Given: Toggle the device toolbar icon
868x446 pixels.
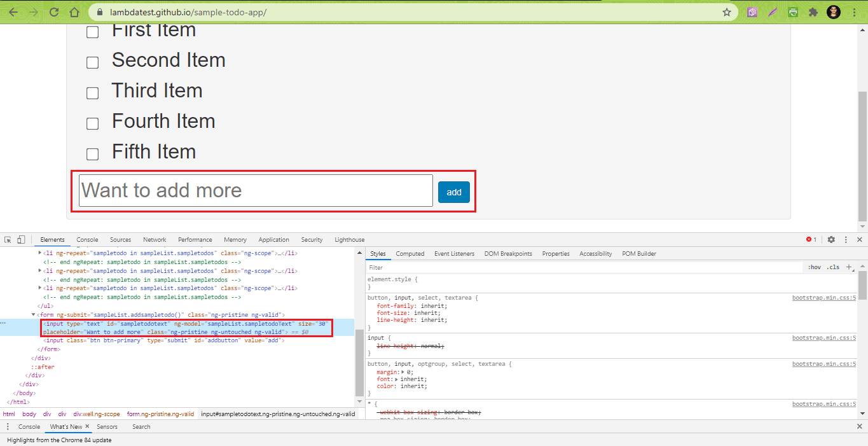Looking at the screenshot, I should point(21,240).
